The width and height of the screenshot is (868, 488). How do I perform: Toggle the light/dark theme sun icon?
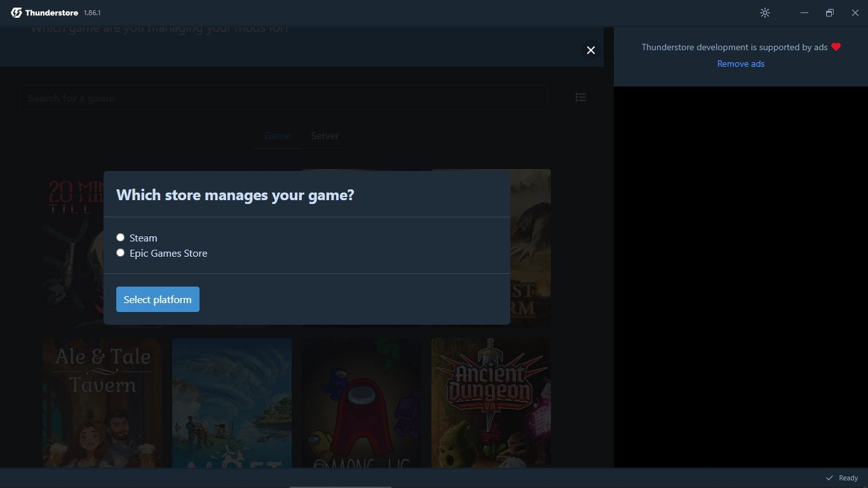(x=765, y=13)
